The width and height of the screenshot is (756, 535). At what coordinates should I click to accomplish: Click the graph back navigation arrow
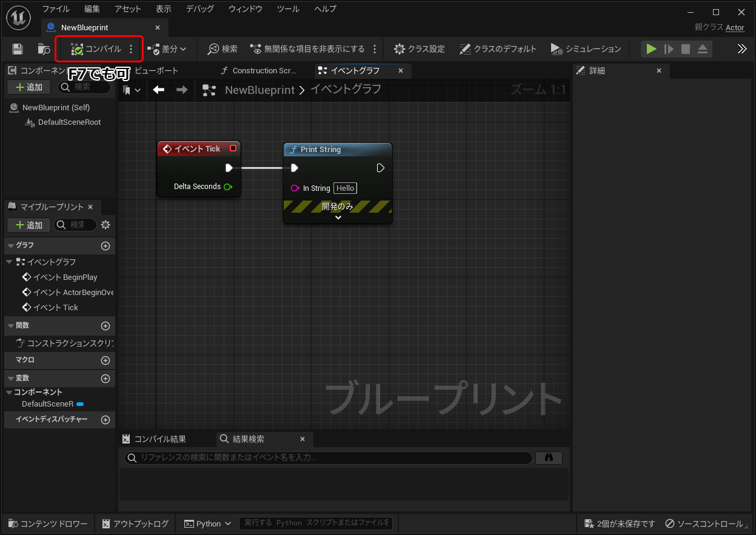159,90
